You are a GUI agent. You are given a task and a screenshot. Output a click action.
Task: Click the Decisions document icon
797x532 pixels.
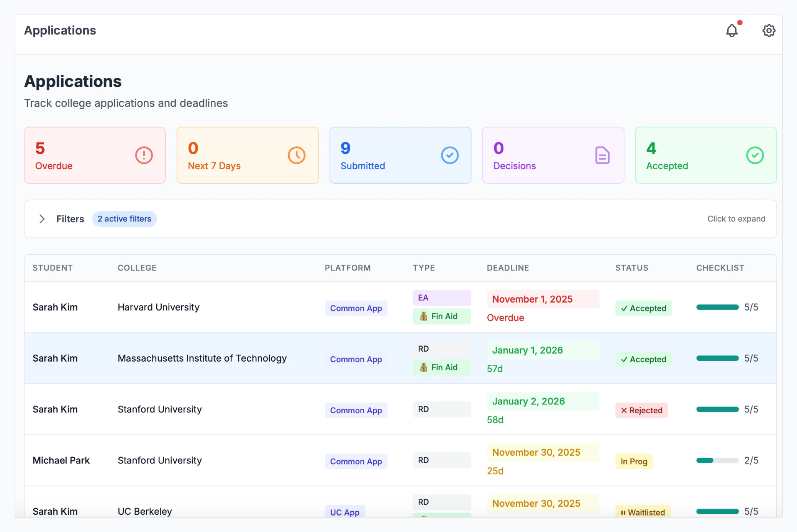(x=602, y=155)
